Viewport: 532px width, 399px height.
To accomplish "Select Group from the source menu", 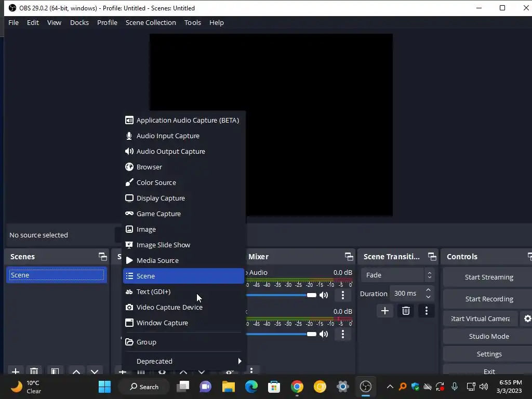I will (x=183, y=342).
